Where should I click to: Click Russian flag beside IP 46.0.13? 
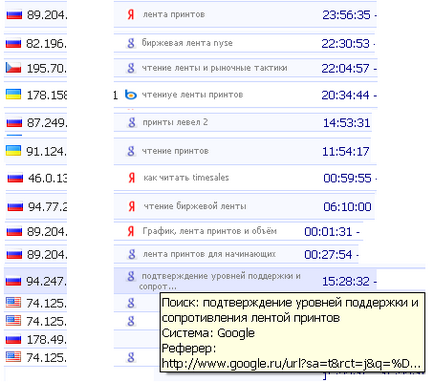15,178
